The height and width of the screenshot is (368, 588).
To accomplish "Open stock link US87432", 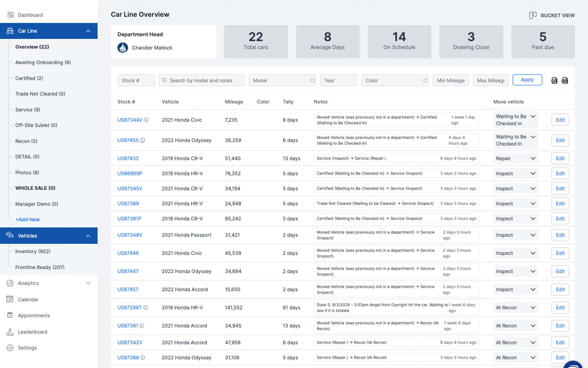I will (x=128, y=158).
